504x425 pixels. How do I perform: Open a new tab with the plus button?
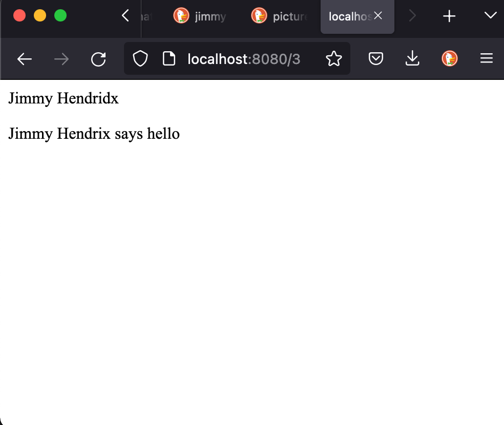pyautogui.click(x=449, y=16)
